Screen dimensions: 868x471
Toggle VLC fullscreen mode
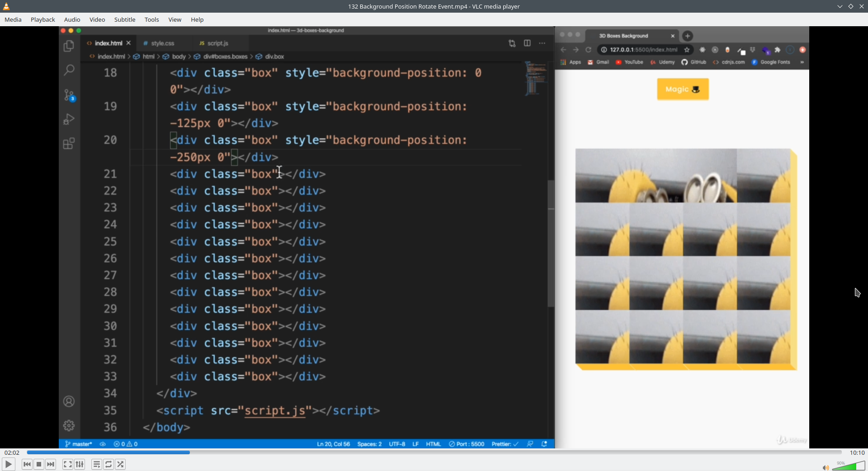[x=67, y=464]
